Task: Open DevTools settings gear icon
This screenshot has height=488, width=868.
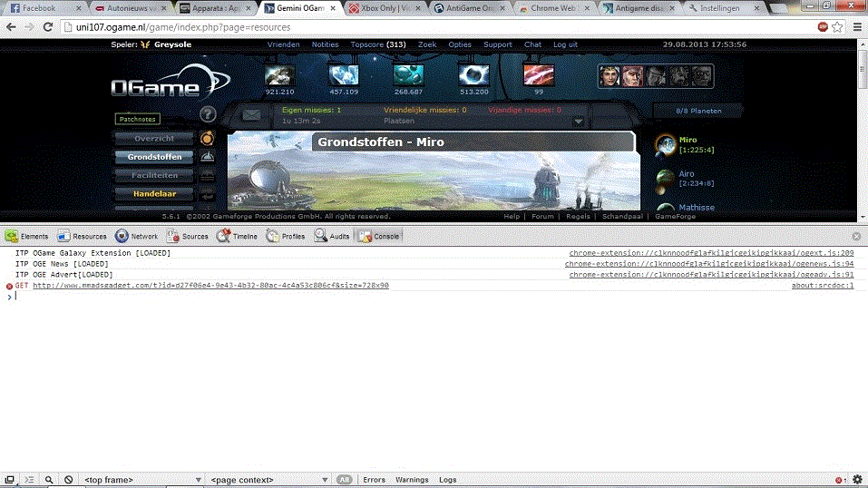Action: coord(857,480)
